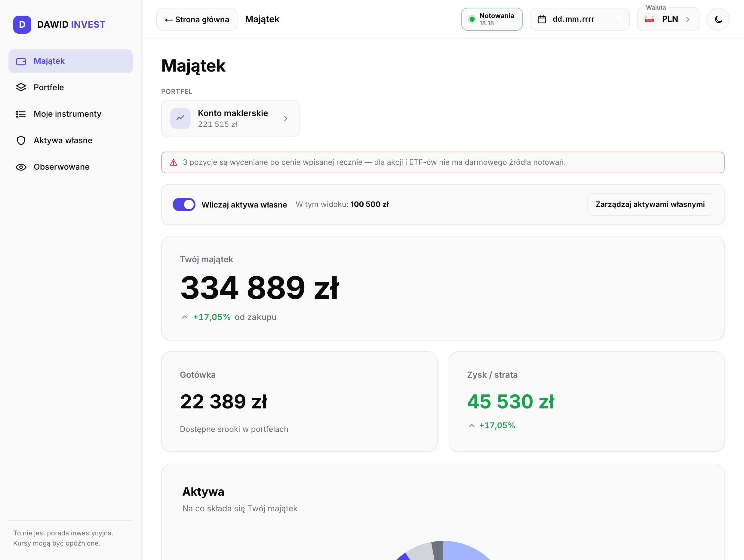Click the Polish flag currency icon

(x=650, y=19)
